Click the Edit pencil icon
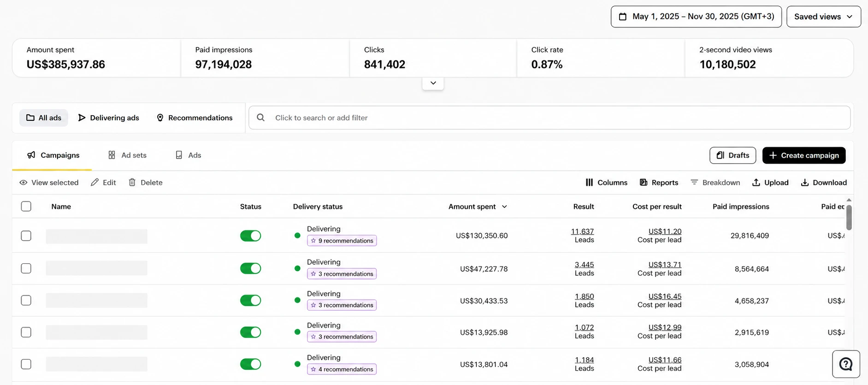868x385 pixels. [x=94, y=183]
